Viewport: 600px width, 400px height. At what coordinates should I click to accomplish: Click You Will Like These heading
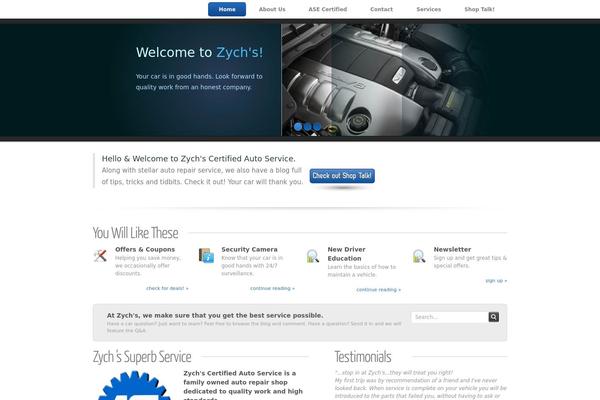coord(135,233)
